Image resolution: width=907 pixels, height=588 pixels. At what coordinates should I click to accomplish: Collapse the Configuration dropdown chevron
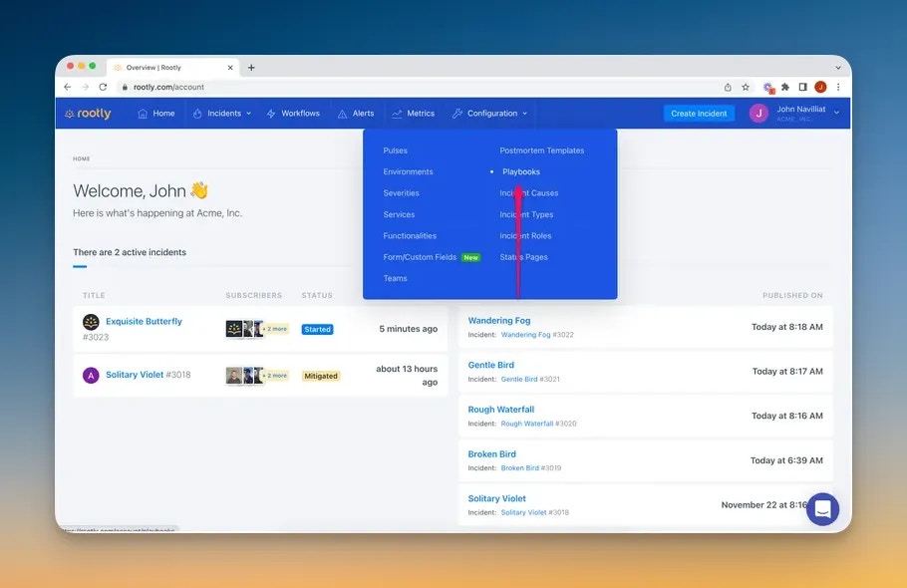tap(524, 114)
